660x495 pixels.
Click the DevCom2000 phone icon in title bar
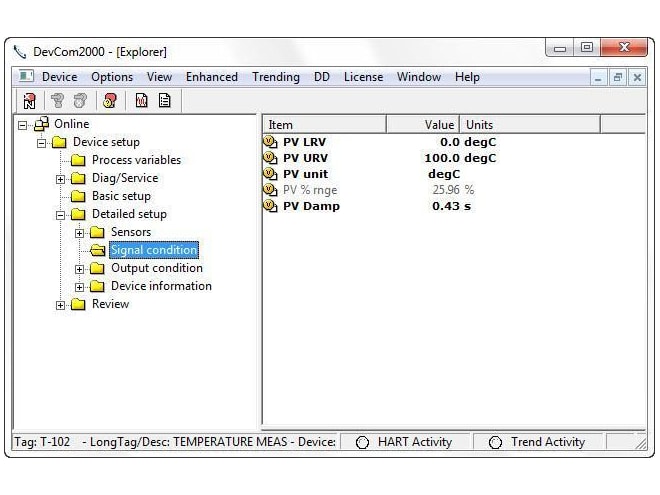[19, 52]
